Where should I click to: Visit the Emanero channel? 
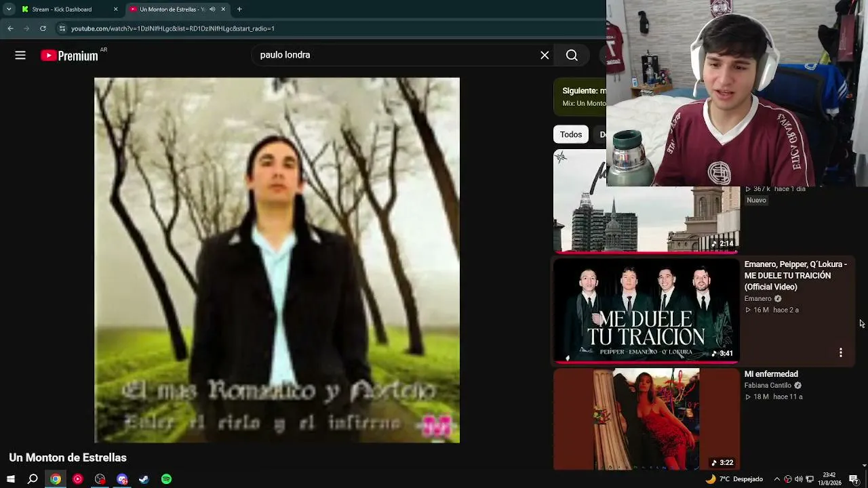coord(758,299)
